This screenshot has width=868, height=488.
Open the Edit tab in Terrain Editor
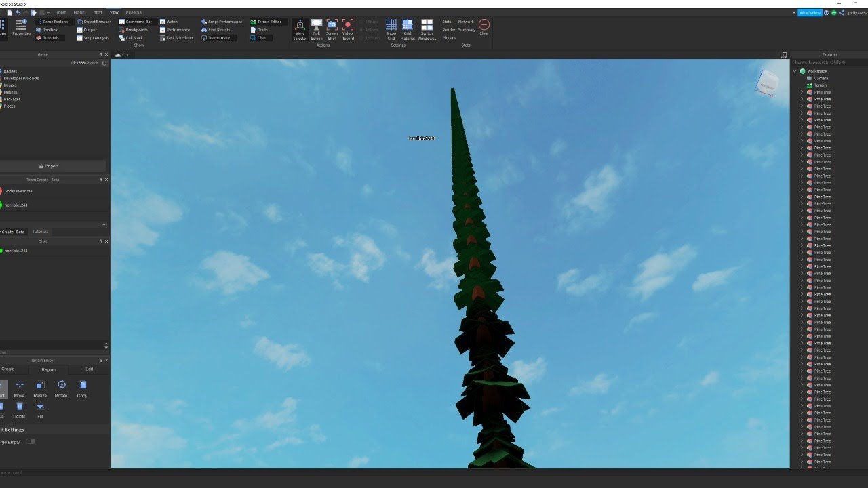[x=89, y=369]
